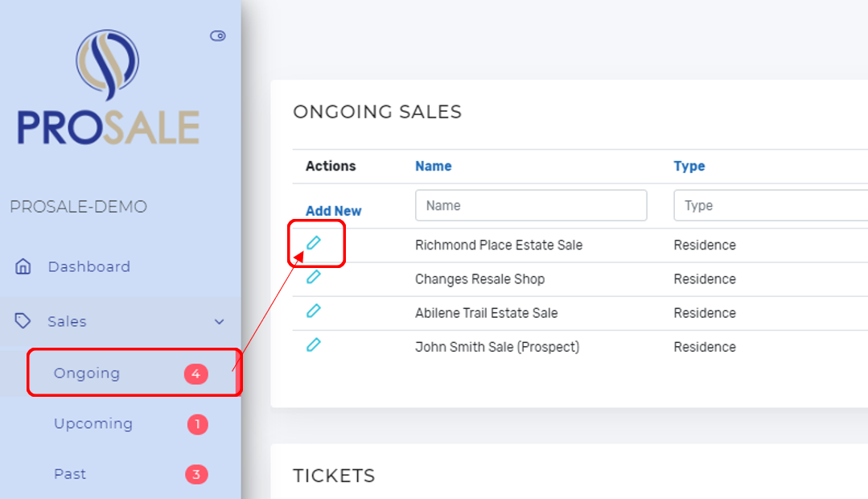Focus the Name filter input field
Screen dimensions: 868x499
pos(531,205)
